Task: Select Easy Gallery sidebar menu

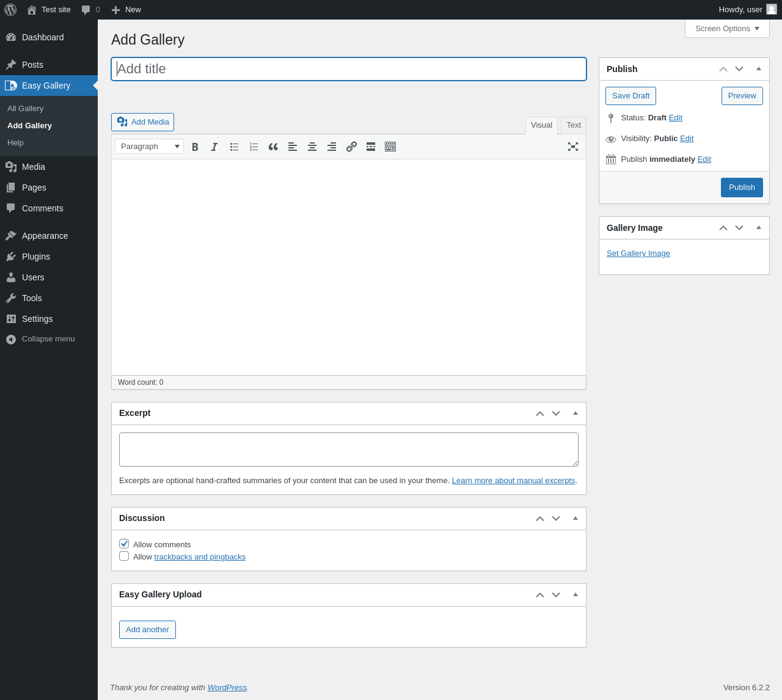Action: click(49, 86)
